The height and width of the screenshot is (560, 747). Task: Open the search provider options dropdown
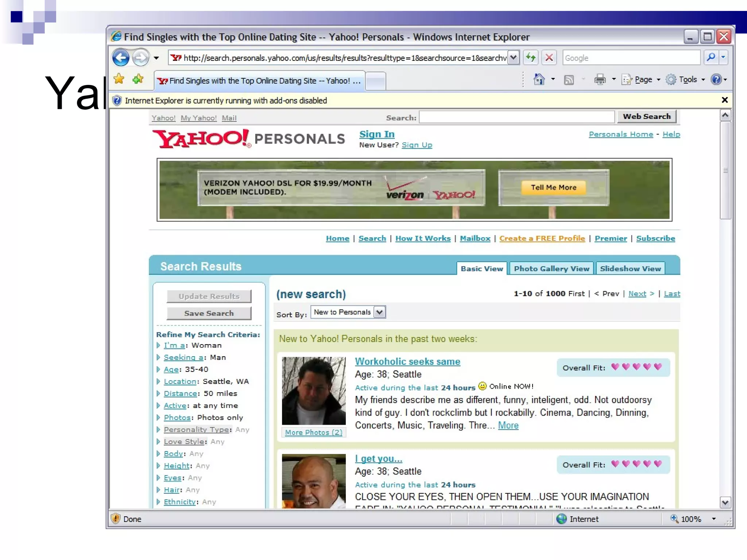tap(723, 57)
